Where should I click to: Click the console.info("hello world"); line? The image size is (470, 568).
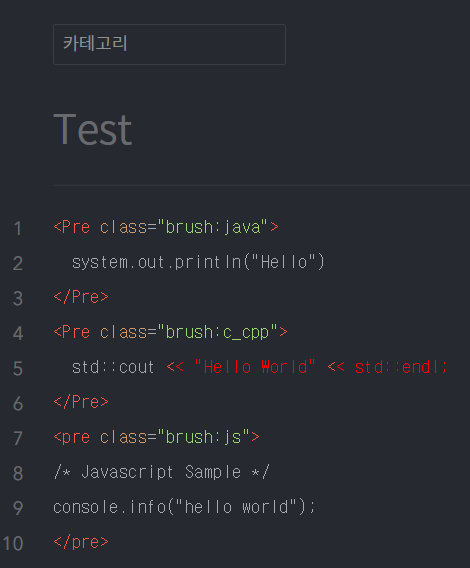point(184,507)
